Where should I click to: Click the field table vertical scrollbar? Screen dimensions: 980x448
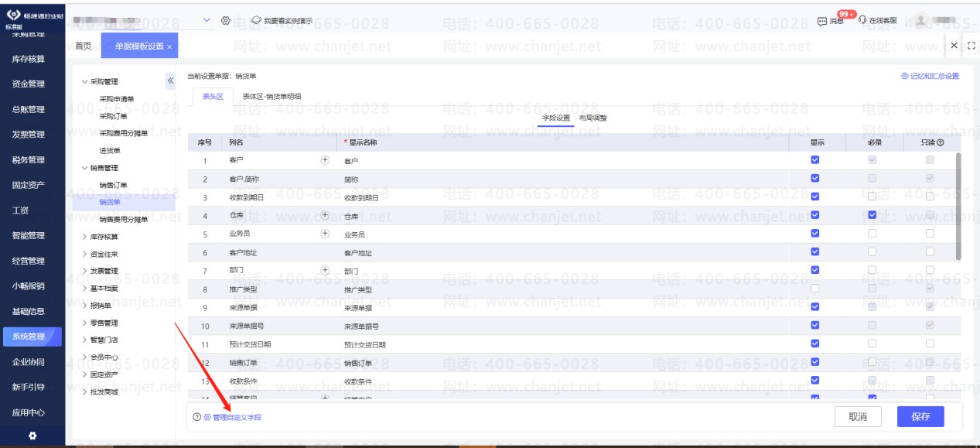pyautogui.click(x=959, y=205)
